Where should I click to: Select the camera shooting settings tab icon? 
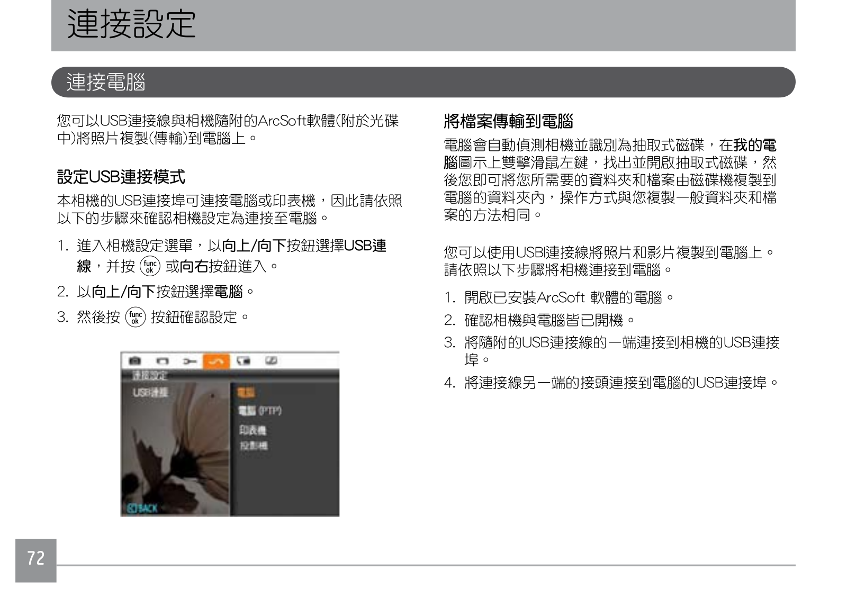[135, 361]
